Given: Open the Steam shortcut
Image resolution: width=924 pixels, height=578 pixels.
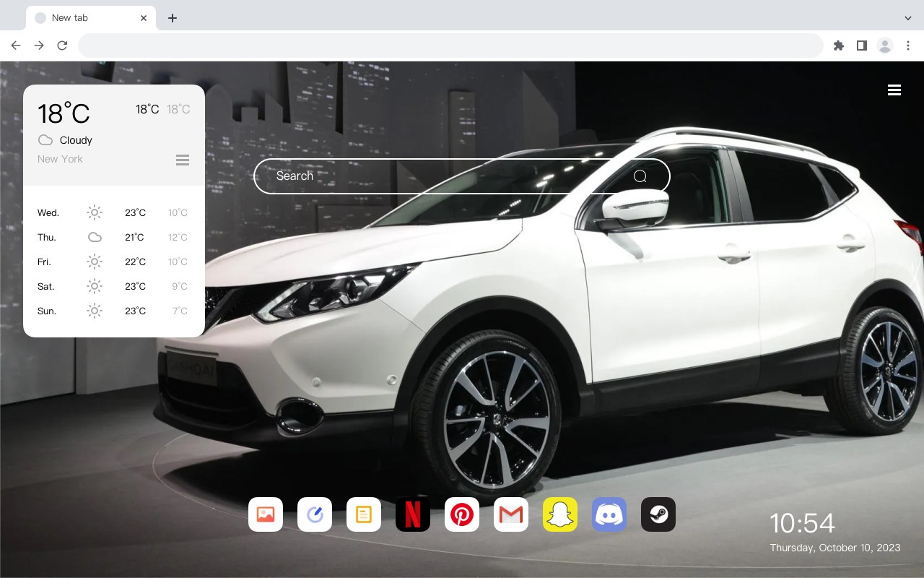Looking at the screenshot, I should [658, 514].
